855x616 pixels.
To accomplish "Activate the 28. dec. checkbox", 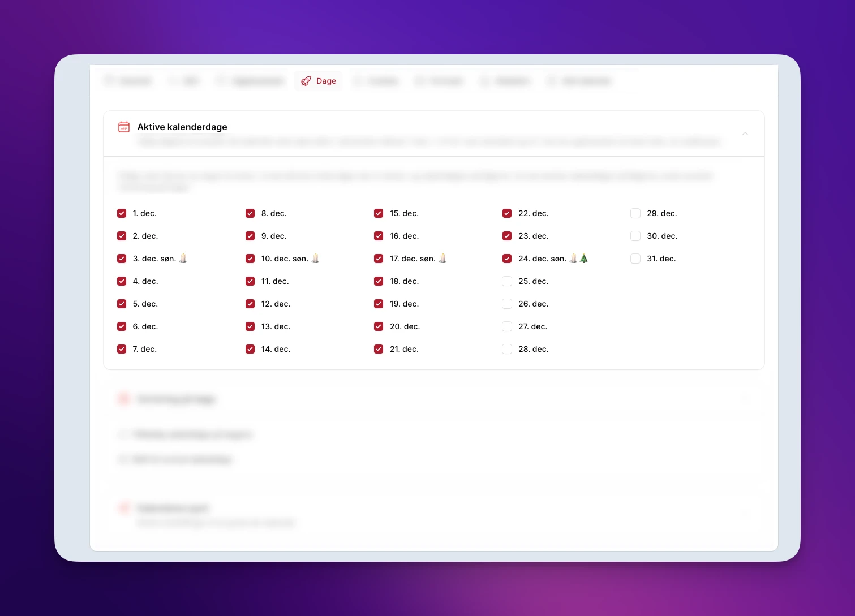I will tap(507, 349).
